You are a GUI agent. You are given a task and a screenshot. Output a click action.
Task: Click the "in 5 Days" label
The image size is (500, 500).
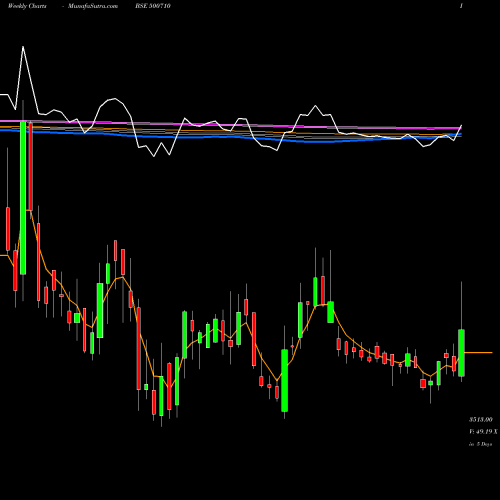point(481,444)
